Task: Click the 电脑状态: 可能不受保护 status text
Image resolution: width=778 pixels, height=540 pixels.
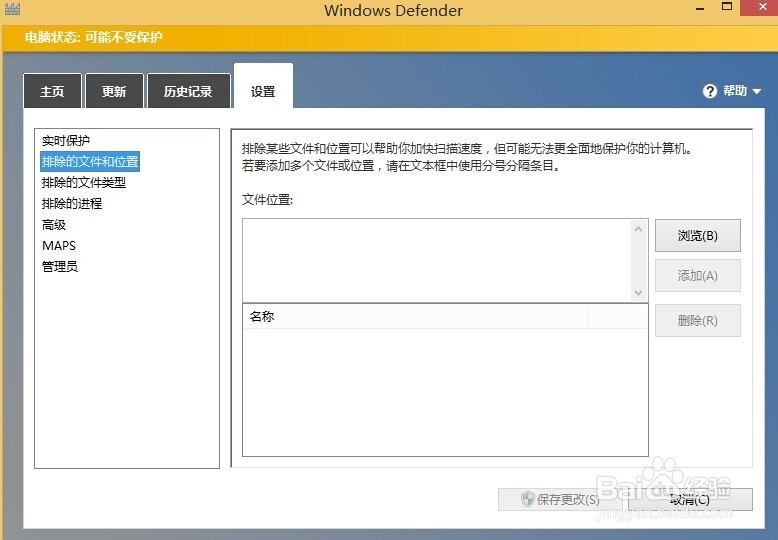Action: point(94,37)
